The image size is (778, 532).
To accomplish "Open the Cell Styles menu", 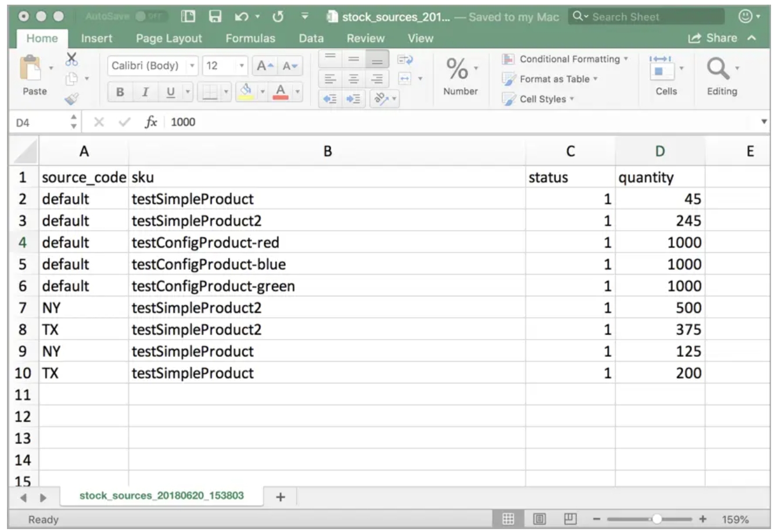I will point(538,99).
